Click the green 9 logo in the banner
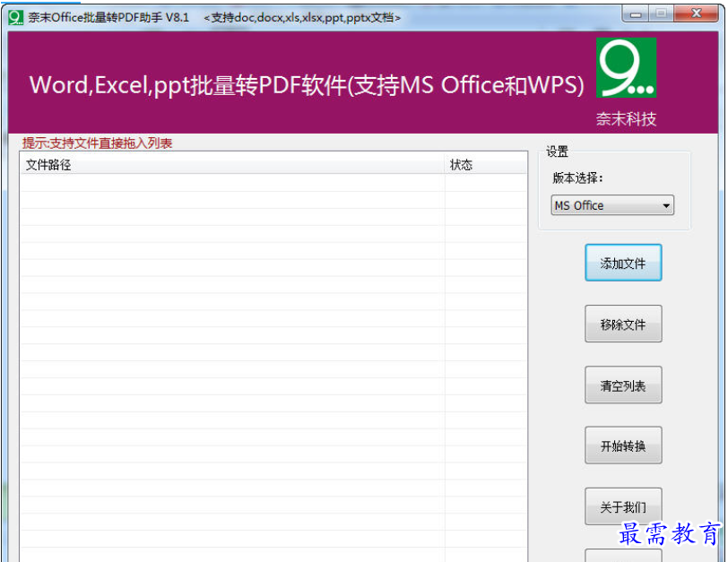Image resolution: width=728 pixels, height=562 pixels. 626,68
